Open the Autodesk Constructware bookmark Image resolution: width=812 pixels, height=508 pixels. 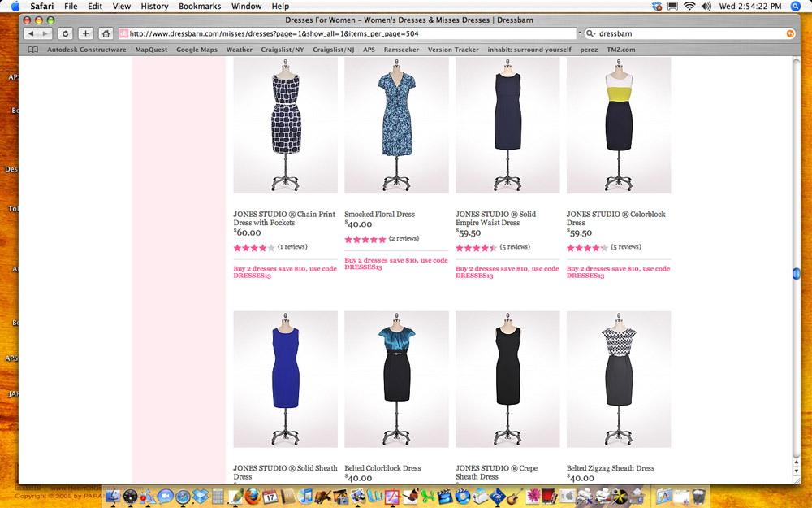[87, 50]
